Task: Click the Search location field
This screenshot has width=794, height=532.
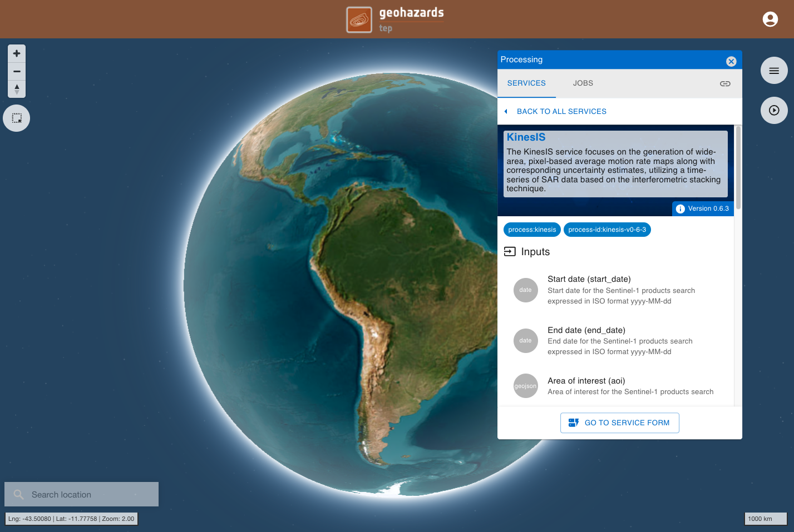Action: 81,494
